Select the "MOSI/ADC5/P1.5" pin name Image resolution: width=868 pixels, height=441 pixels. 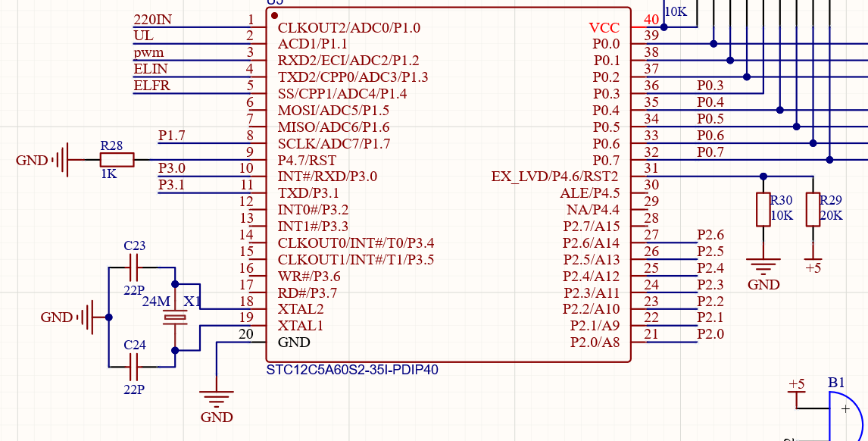point(333,111)
